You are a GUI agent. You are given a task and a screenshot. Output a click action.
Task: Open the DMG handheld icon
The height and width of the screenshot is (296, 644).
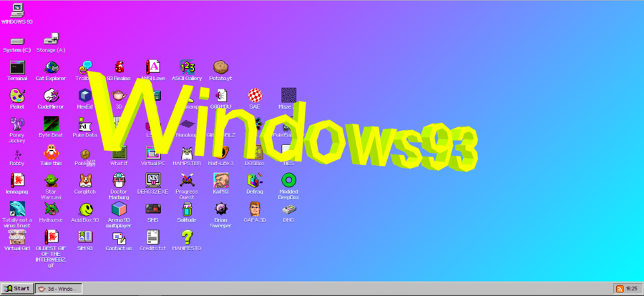point(289,209)
